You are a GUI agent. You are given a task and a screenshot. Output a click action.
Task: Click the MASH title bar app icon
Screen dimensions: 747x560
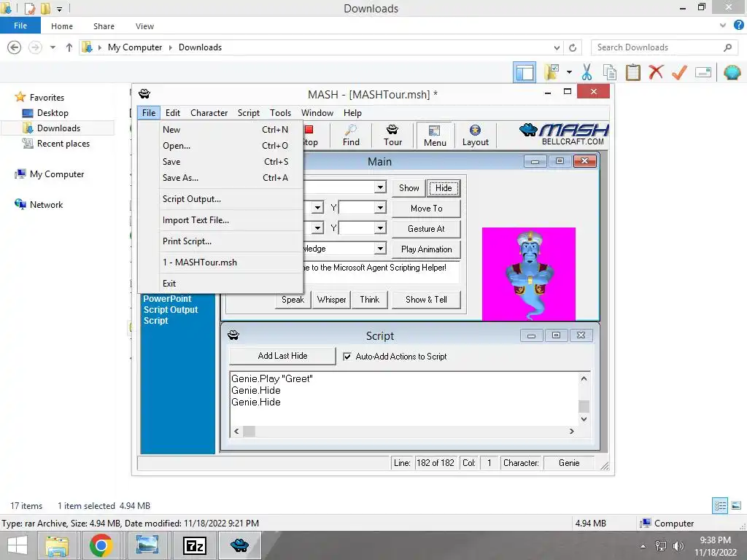click(144, 93)
